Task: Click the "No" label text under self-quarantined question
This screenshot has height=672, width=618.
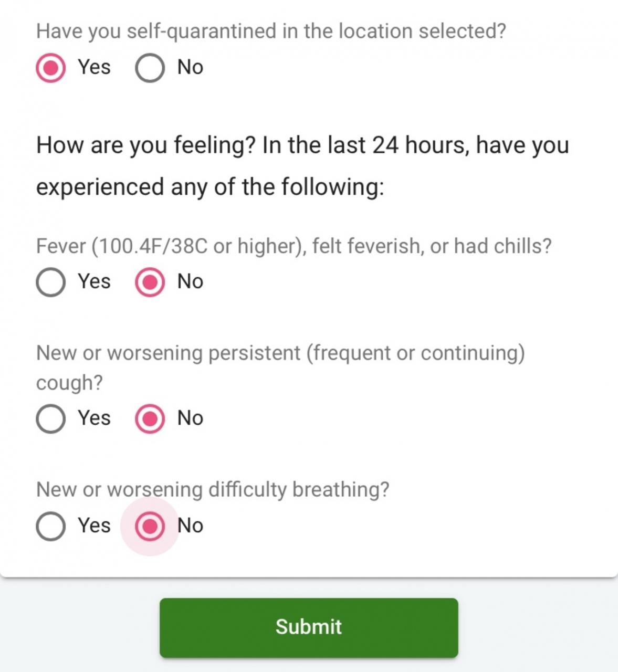Action: coord(190,67)
